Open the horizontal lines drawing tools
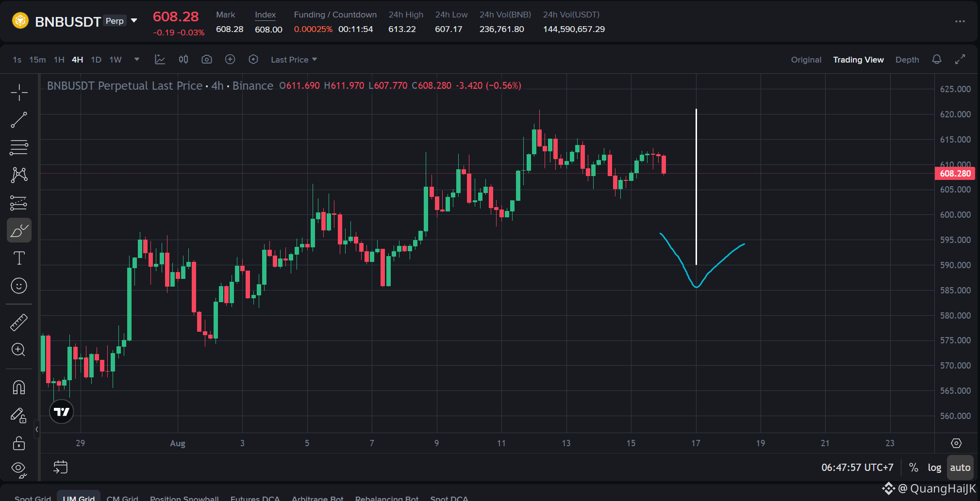Viewport: 980px width, 501px height. coord(19,147)
